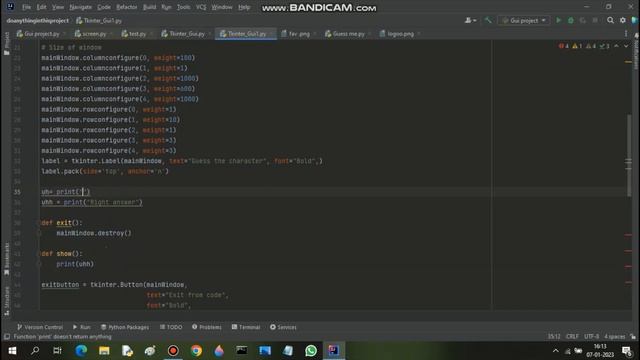The image size is (640, 360).
Task: Run the project with the green play icon
Action: click(558, 20)
